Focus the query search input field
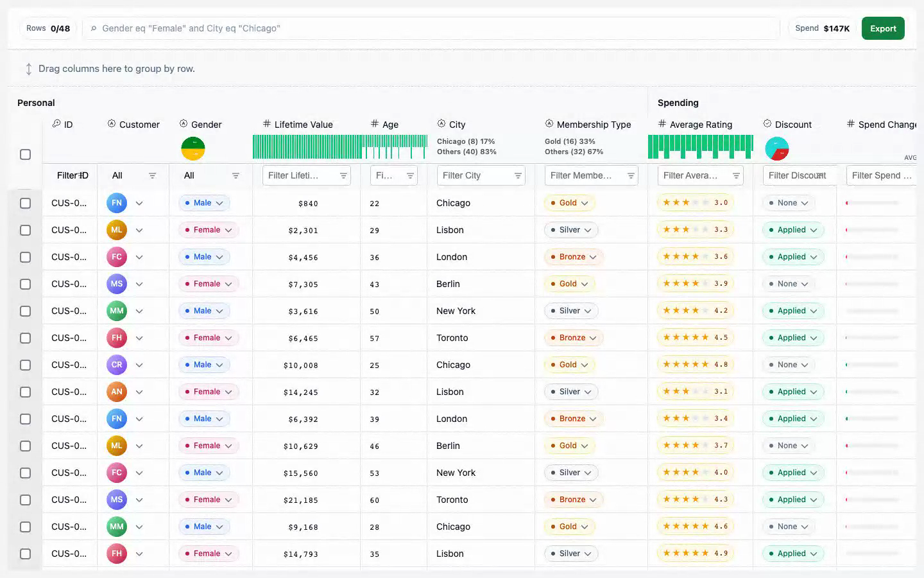This screenshot has height=578, width=924. 431,28
